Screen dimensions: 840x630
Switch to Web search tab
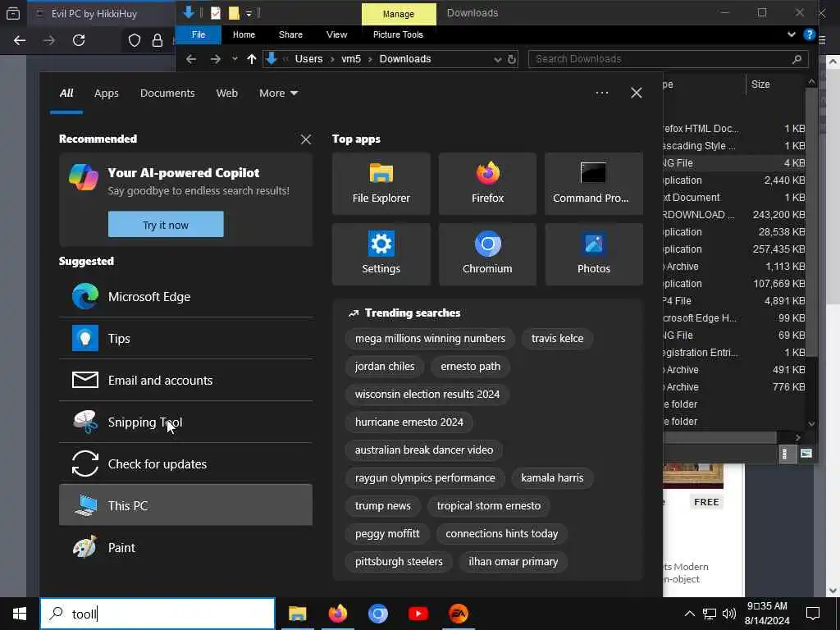click(x=226, y=94)
